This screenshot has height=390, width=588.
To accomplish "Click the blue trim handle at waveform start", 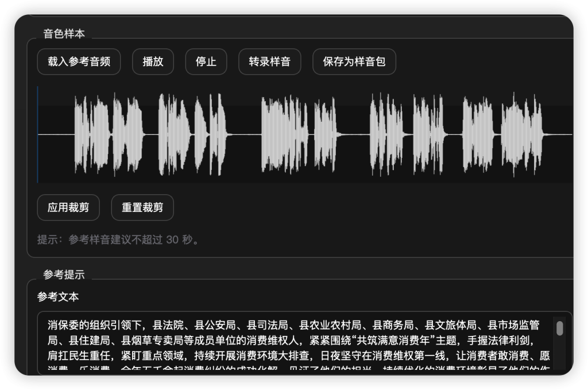I will [38, 134].
